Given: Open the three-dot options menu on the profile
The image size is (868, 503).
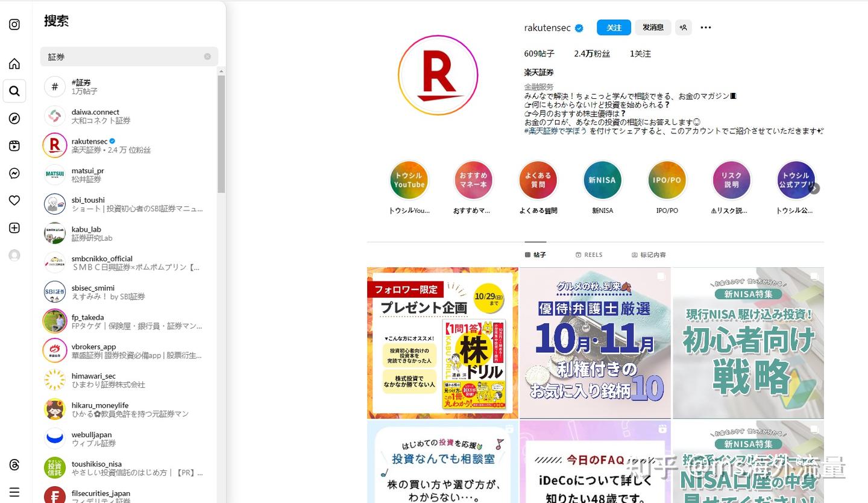Looking at the screenshot, I should [705, 27].
